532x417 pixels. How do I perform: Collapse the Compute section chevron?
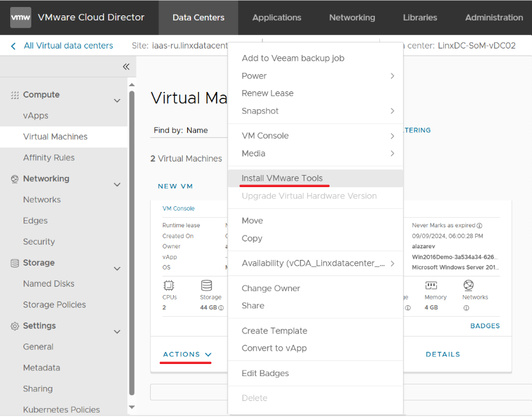point(117,101)
